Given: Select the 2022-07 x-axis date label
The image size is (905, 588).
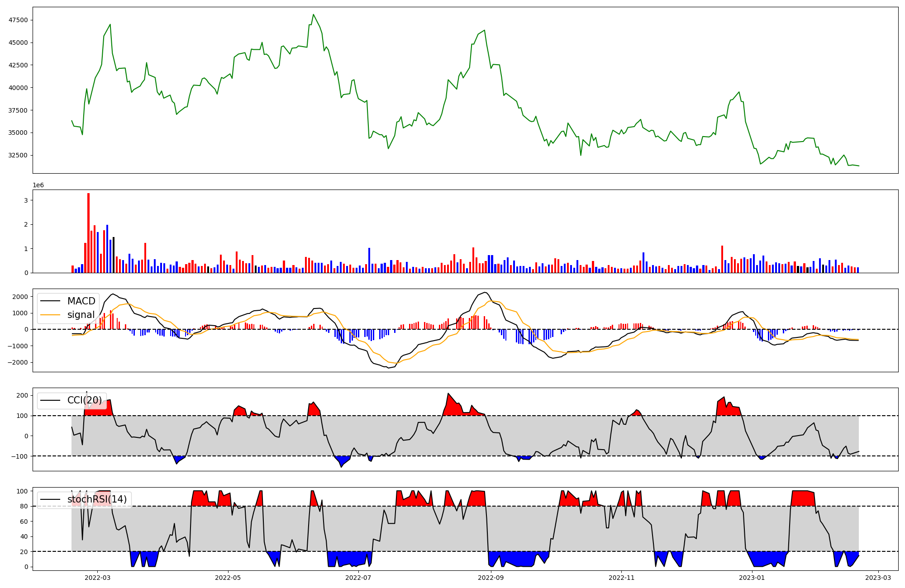Looking at the screenshot, I should pos(358,578).
